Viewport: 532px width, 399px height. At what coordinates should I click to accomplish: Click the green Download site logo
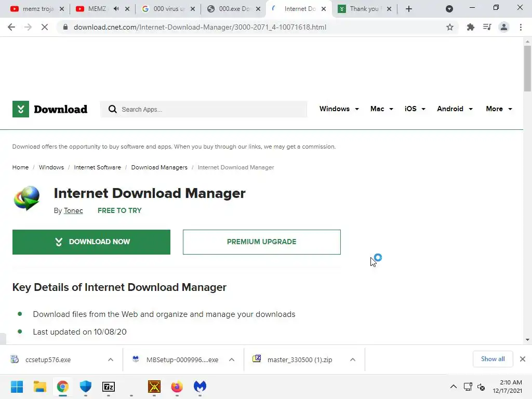coord(50,109)
